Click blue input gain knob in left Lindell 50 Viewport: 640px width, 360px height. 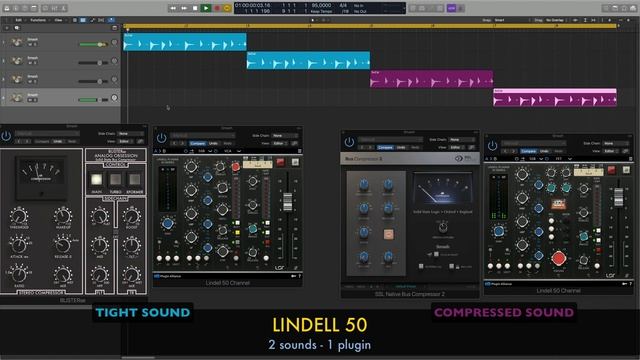(x=167, y=223)
